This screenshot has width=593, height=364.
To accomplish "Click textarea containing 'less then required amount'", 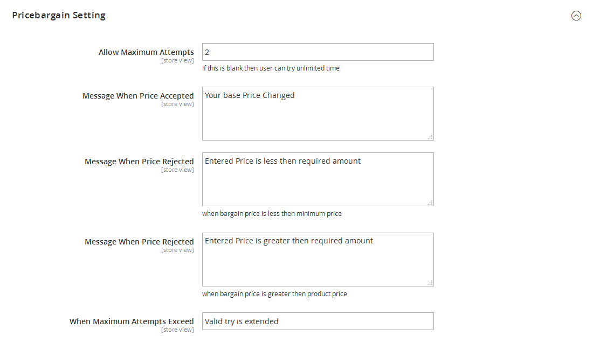I will (318, 179).
